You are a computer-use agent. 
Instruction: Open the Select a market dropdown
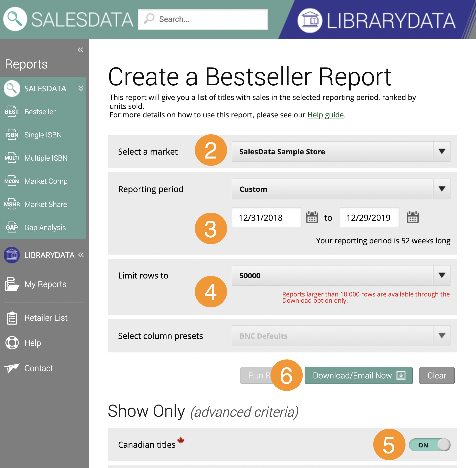[x=341, y=151]
